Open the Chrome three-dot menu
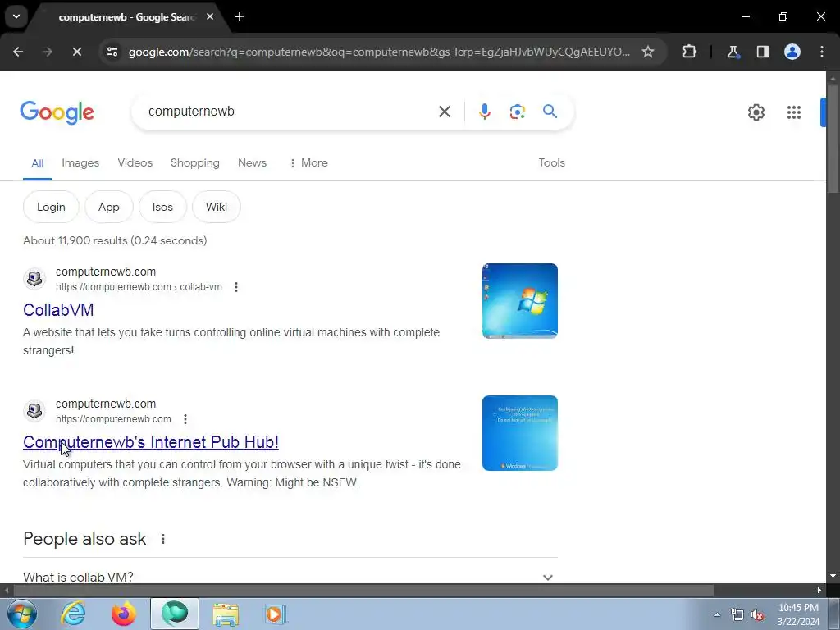 tap(822, 52)
